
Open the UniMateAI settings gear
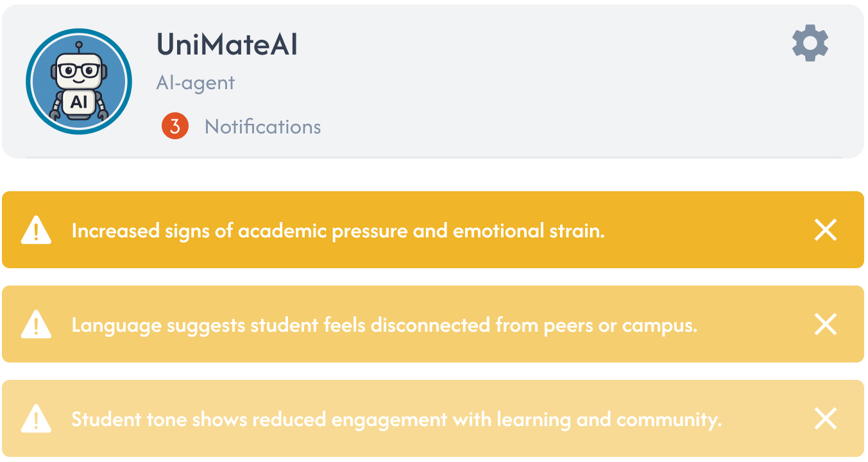[x=810, y=42]
